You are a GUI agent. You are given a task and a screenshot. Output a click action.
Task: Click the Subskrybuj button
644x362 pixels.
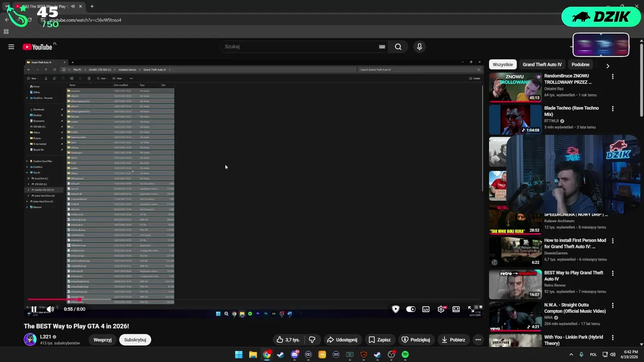135,340
